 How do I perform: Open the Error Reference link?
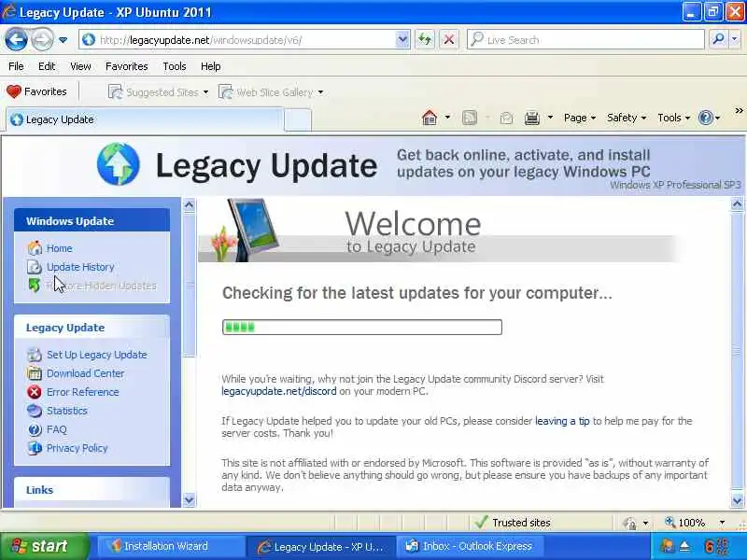pos(83,392)
